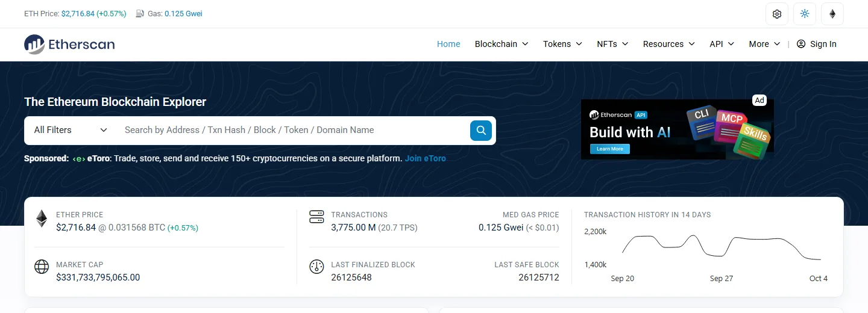Expand the Blockchain menu
The height and width of the screenshot is (313, 868).
[x=502, y=44]
